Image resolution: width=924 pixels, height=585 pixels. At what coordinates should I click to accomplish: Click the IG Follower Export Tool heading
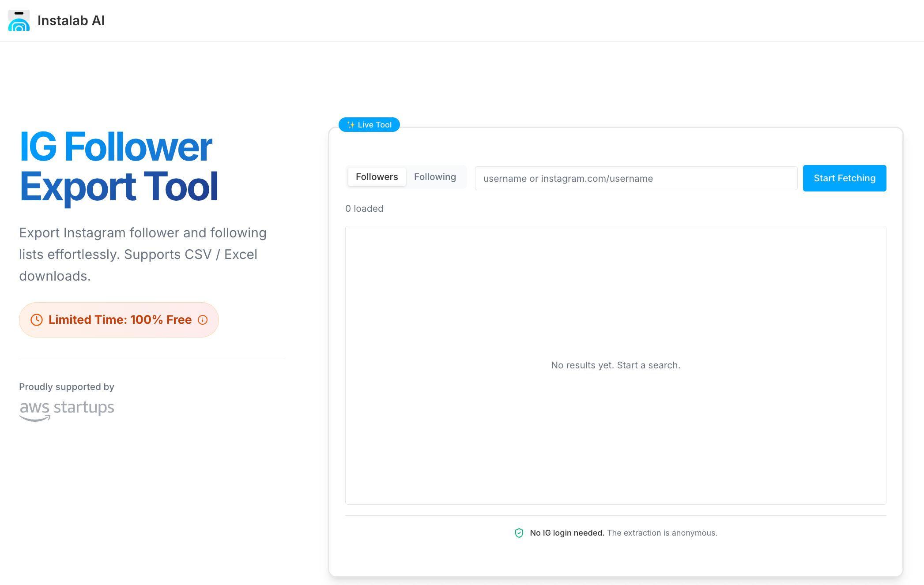(118, 166)
